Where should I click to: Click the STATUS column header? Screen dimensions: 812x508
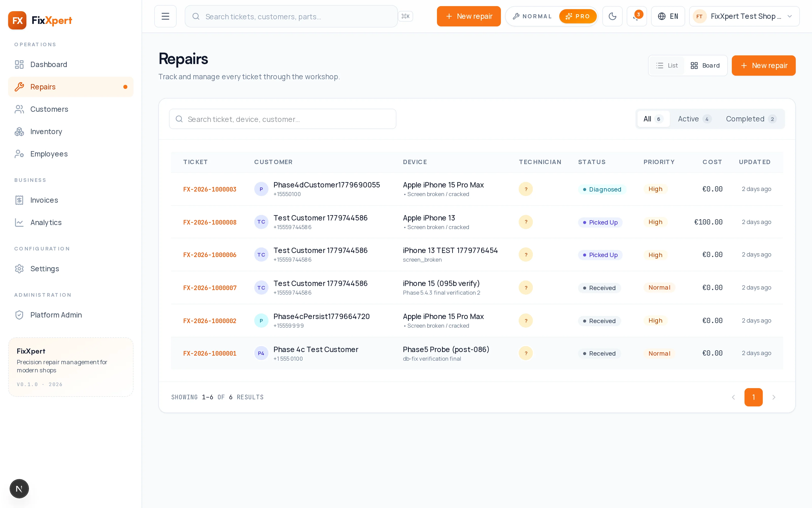(592, 162)
